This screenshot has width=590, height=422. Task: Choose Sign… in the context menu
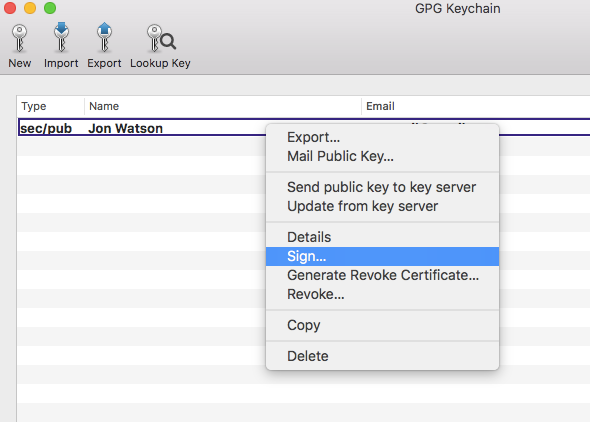(x=382, y=257)
